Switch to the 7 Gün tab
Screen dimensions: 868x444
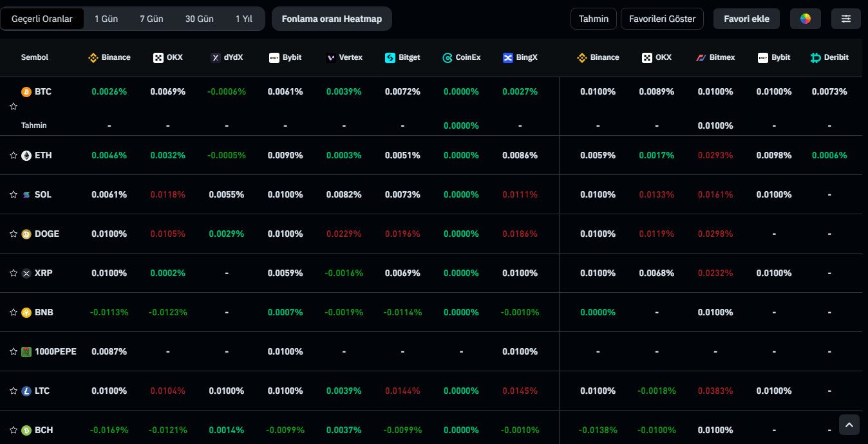151,19
